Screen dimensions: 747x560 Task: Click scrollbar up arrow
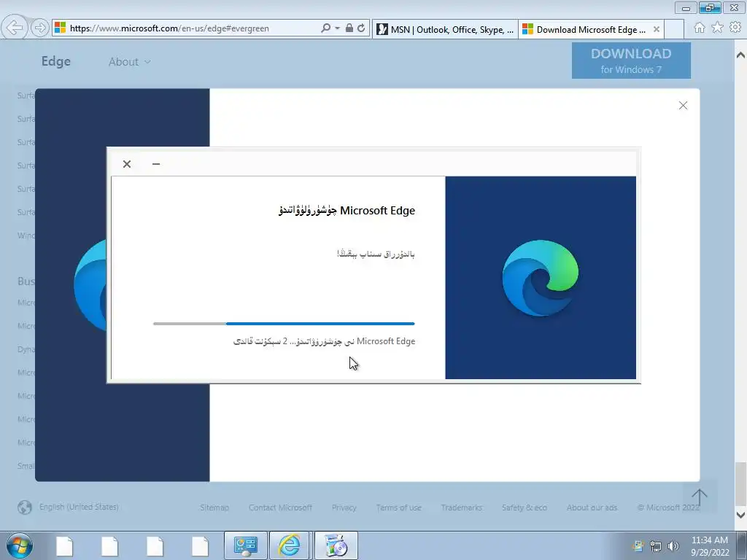[740, 55]
